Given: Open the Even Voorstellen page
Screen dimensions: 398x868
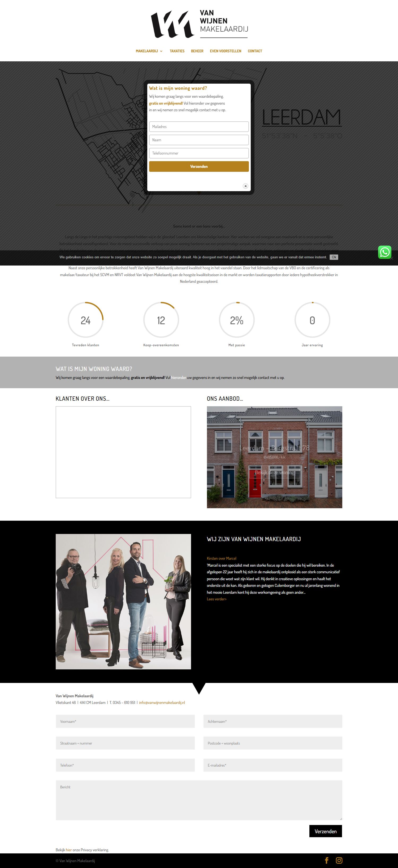Looking at the screenshot, I should (x=225, y=51).
